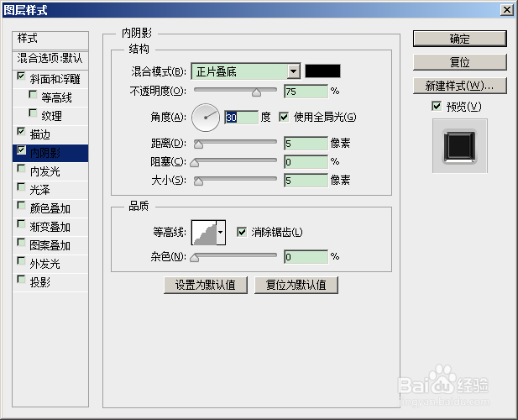Click the 阻塞 value field

(306, 162)
